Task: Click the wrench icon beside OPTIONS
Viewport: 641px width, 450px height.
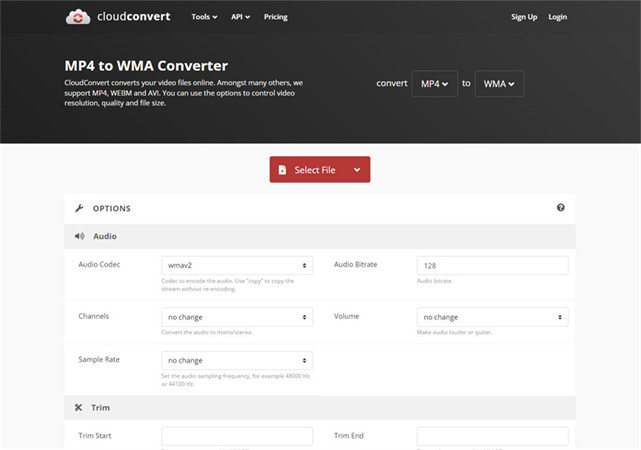Action: point(79,208)
